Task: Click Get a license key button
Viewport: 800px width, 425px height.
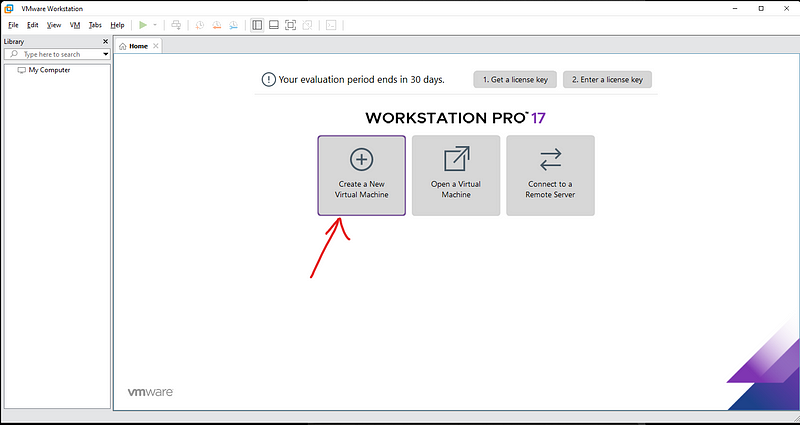Action: [515, 80]
